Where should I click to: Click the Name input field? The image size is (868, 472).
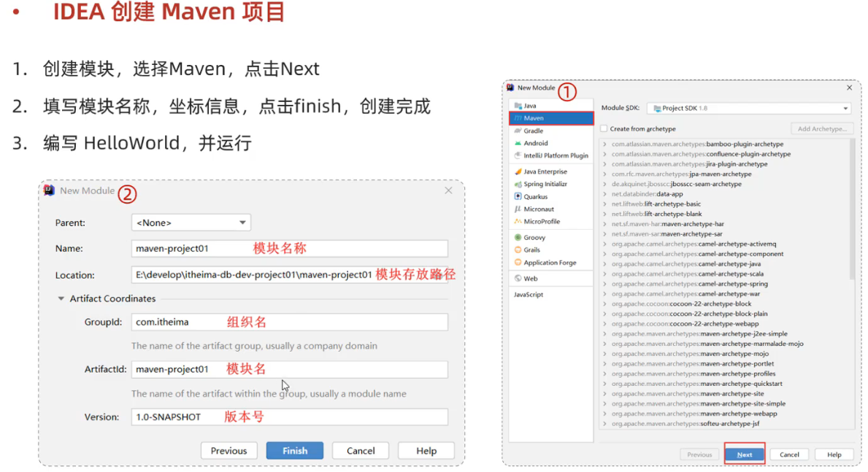click(x=290, y=249)
